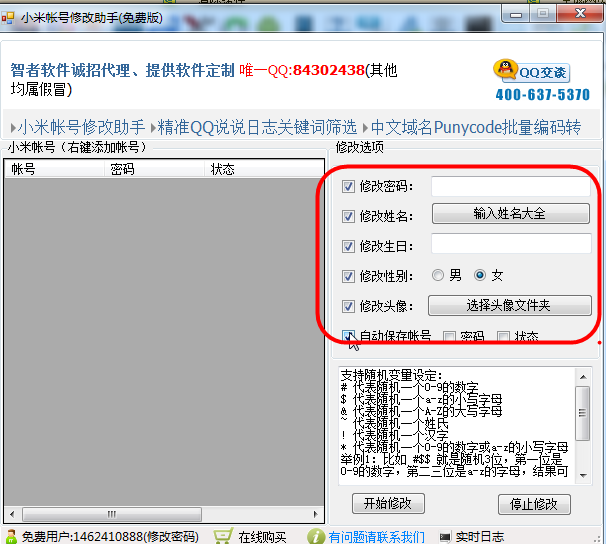Click the green info icon in status bar
The image size is (606, 544).
316,536
